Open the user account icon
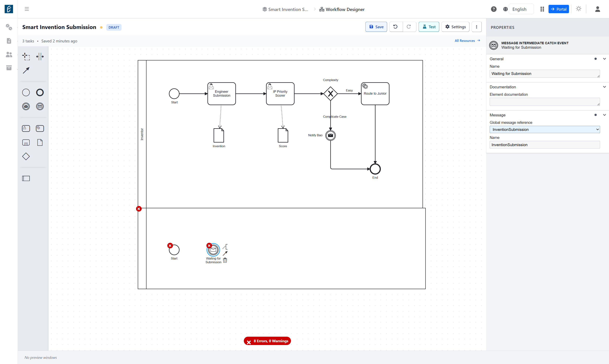Viewport: 609px width, 364px height. click(597, 9)
